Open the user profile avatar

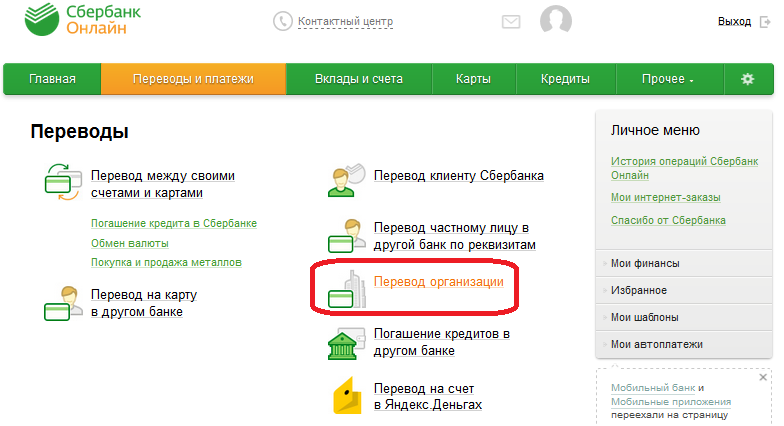pyautogui.click(x=556, y=20)
